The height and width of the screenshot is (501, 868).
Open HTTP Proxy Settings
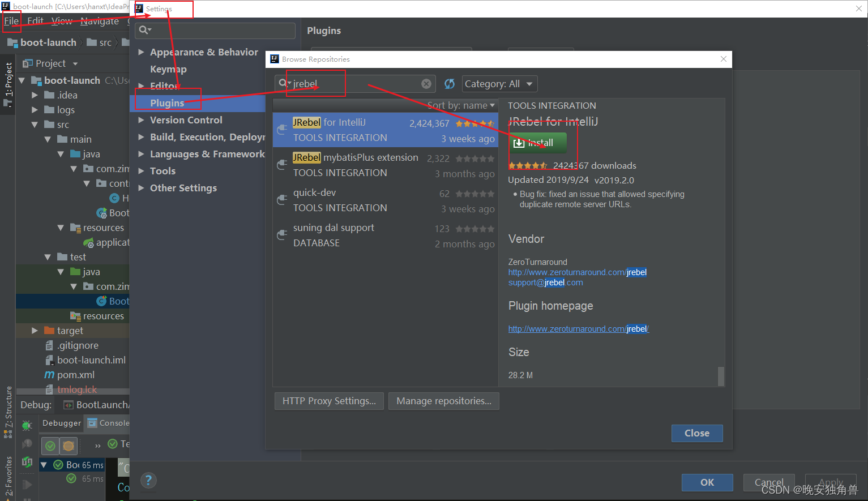pos(329,401)
